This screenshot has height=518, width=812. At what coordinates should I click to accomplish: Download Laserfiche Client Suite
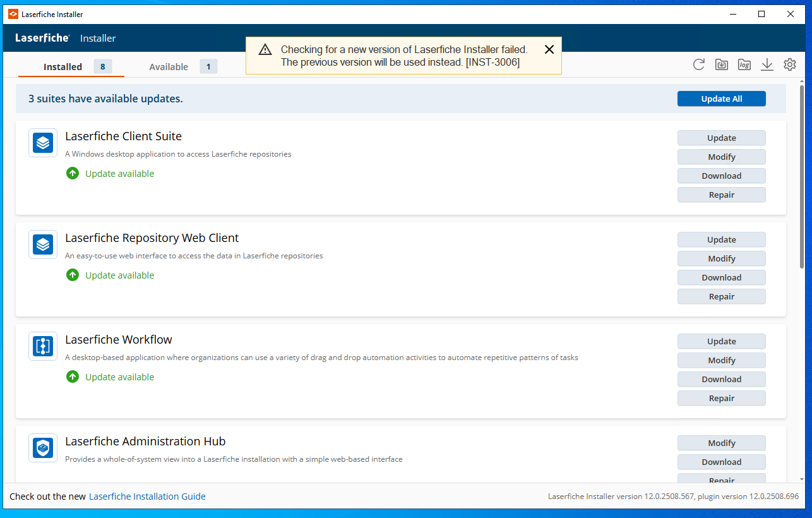point(722,176)
